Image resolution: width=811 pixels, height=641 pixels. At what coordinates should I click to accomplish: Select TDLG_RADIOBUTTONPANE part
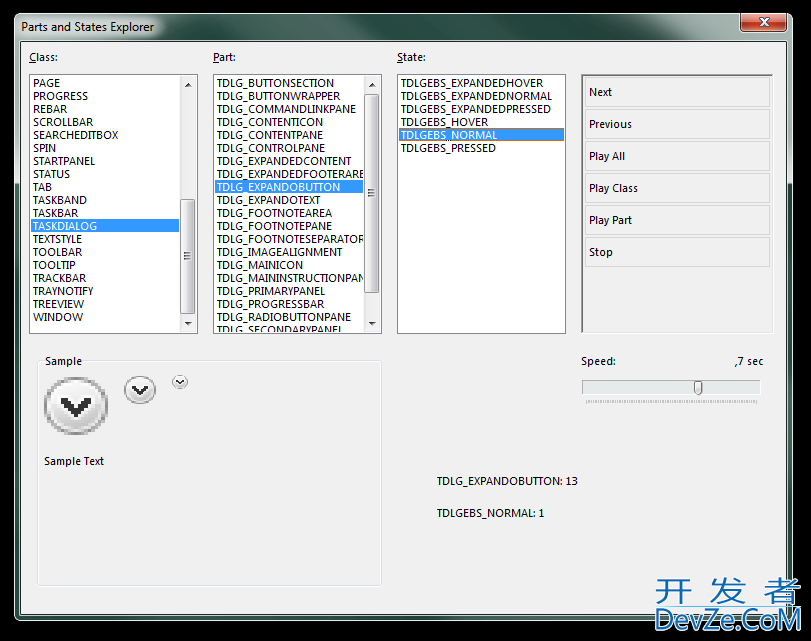click(289, 317)
